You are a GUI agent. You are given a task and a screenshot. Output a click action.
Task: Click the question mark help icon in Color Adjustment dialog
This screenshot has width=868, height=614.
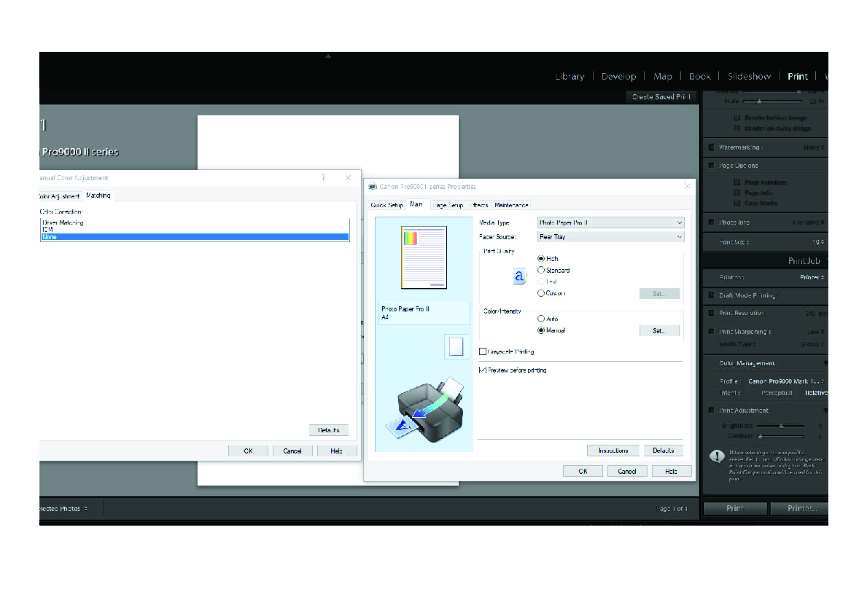coord(323,177)
